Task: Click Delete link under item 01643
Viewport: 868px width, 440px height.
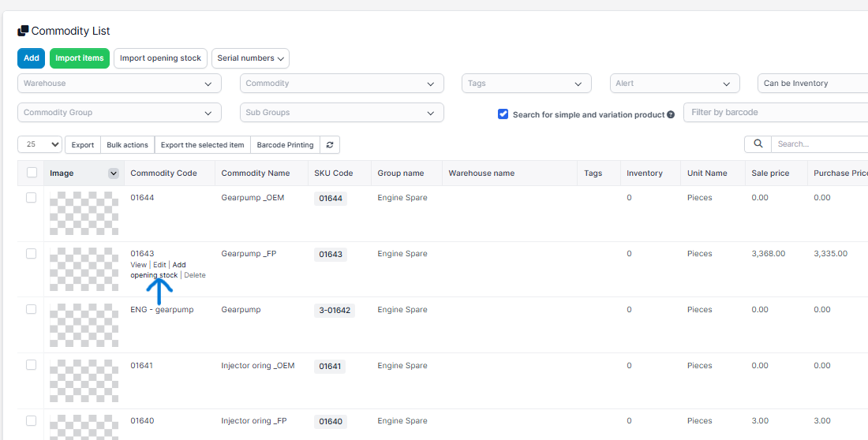Action: pyautogui.click(x=195, y=275)
